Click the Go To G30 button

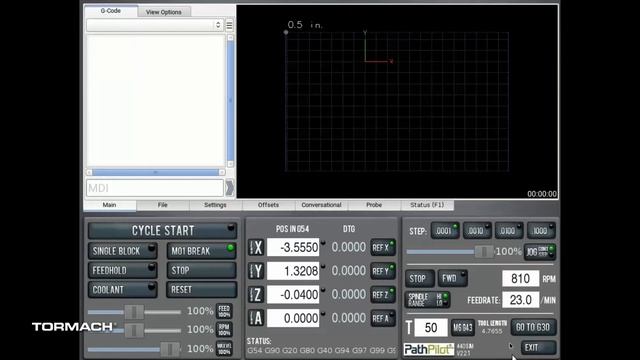tap(533, 327)
